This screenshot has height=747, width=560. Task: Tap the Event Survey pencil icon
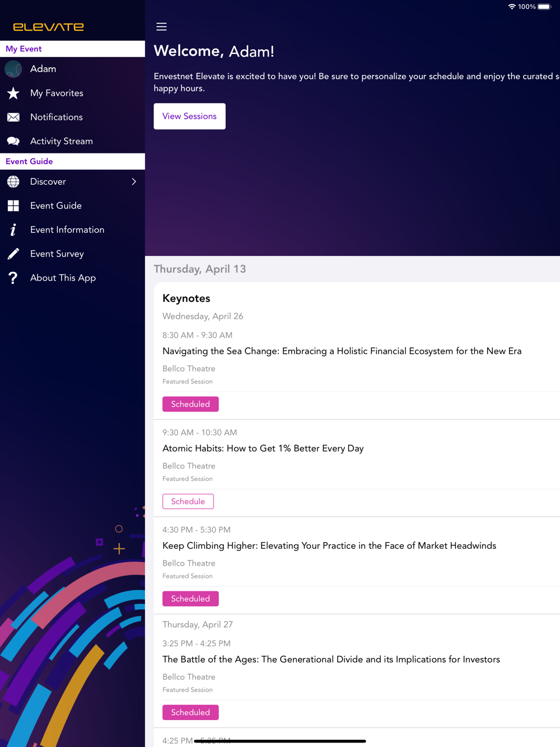13,254
